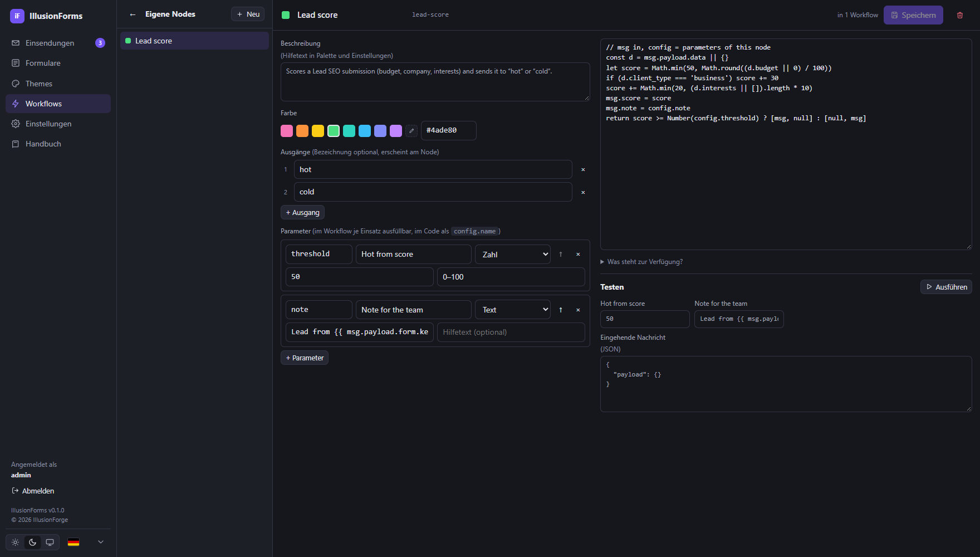
Task: Open Einstellungen in sidebar
Action: coord(58,124)
